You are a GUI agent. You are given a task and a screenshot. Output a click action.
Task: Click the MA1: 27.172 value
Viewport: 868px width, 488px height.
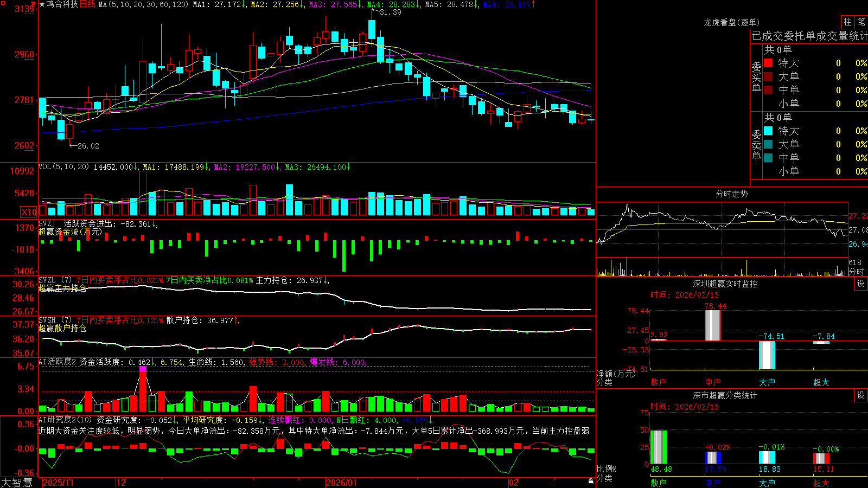(x=219, y=4)
